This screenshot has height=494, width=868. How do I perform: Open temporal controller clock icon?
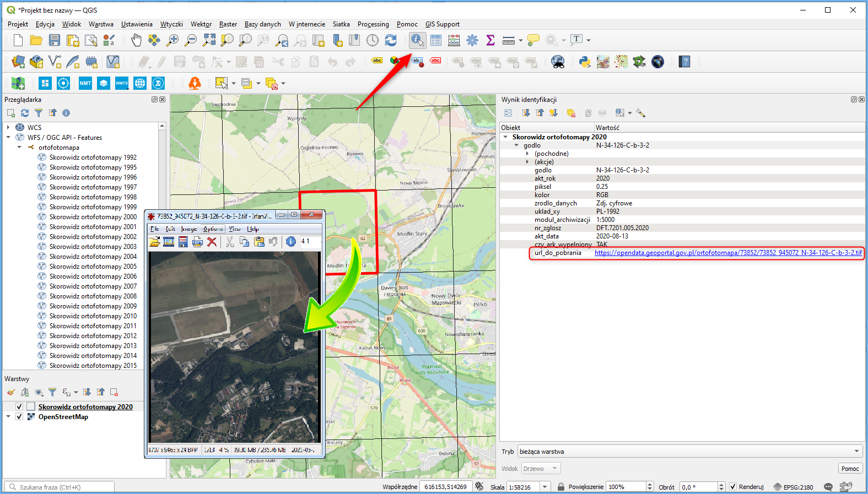point(373,40)
